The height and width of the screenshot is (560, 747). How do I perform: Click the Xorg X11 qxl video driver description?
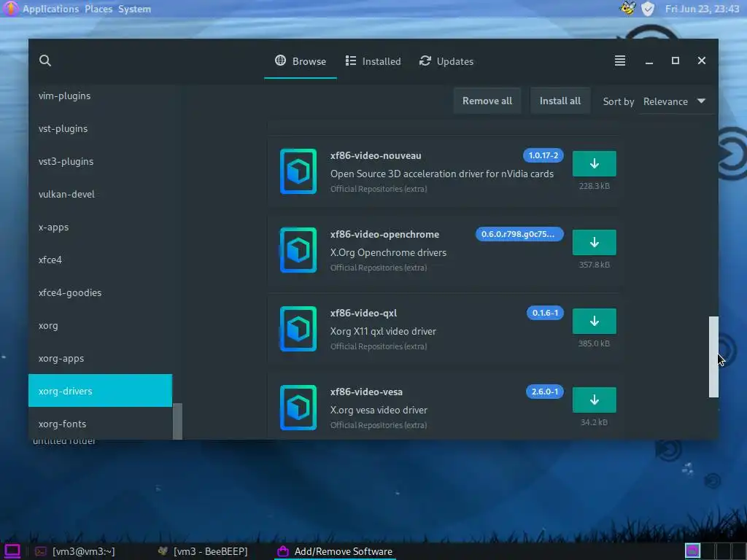(x=383, y=331)
